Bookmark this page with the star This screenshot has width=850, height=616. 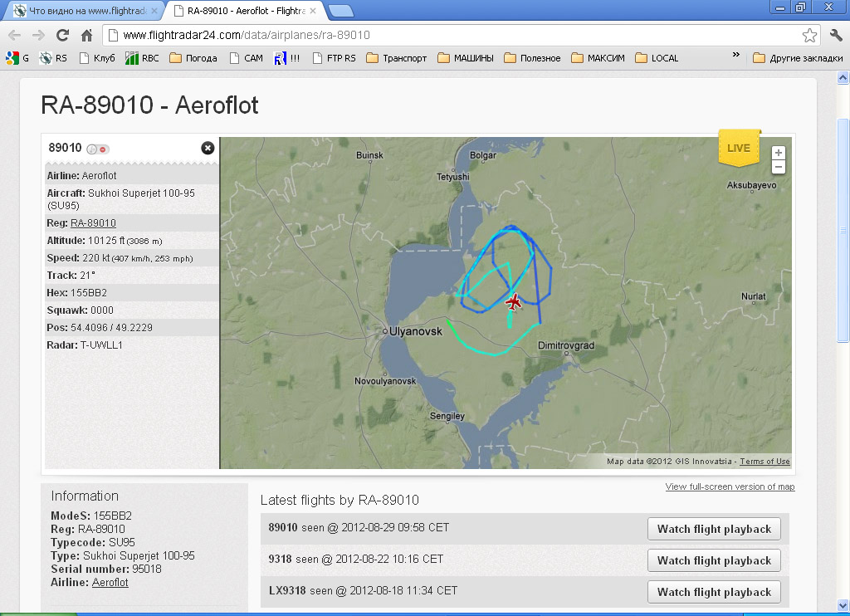tap(809, 35)
